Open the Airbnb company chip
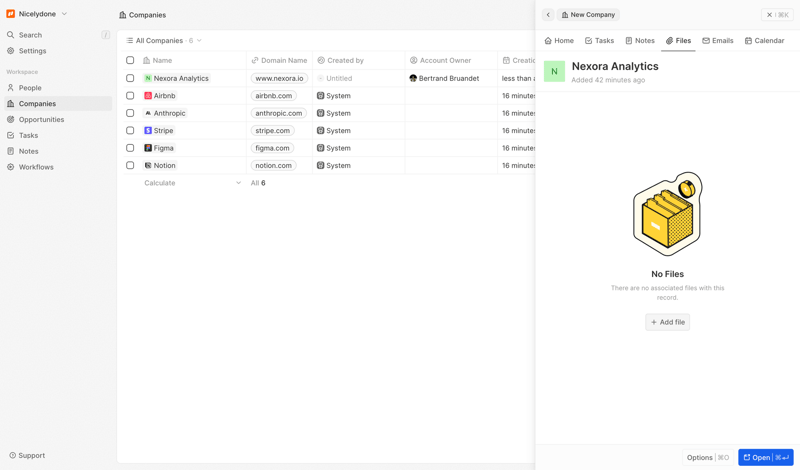Viewport: 800px width, 470px height. point(160,95)
